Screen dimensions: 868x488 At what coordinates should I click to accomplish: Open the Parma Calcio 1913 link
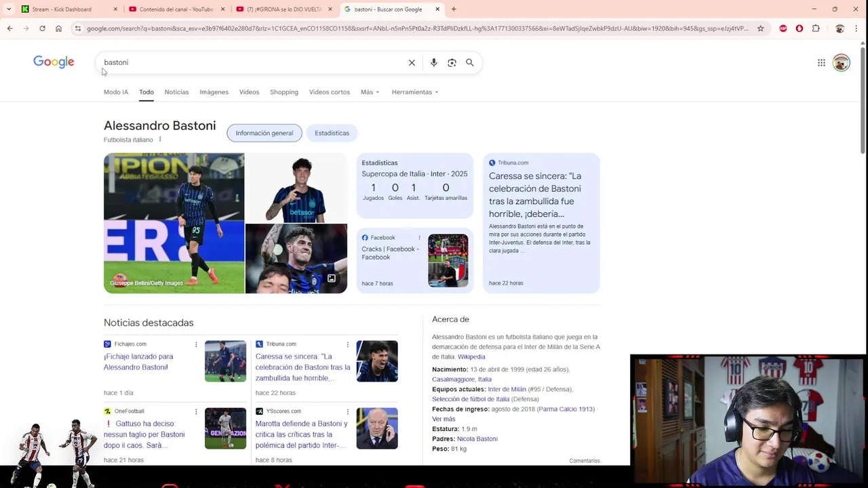(x=566, y=409)
